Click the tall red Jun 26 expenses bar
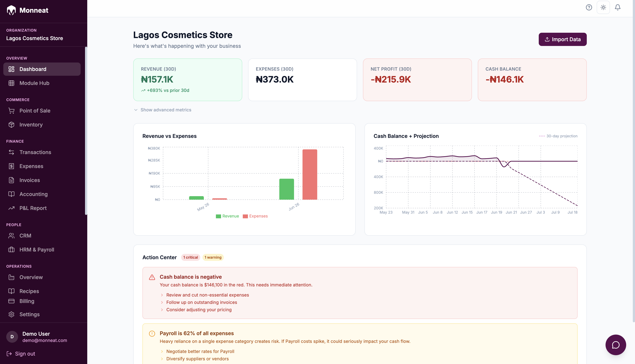The height and width of the screenshot is (364, 635). 310,174
